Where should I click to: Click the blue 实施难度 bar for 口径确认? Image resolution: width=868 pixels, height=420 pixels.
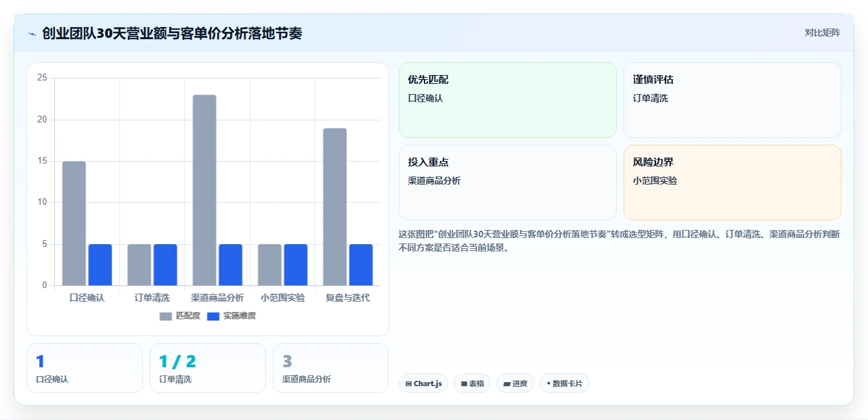pyautogui.click(x=100, y=264)
